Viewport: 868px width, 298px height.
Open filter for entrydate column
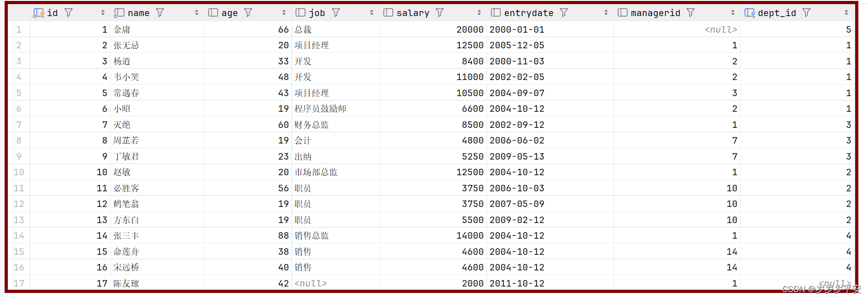(564, 13)
